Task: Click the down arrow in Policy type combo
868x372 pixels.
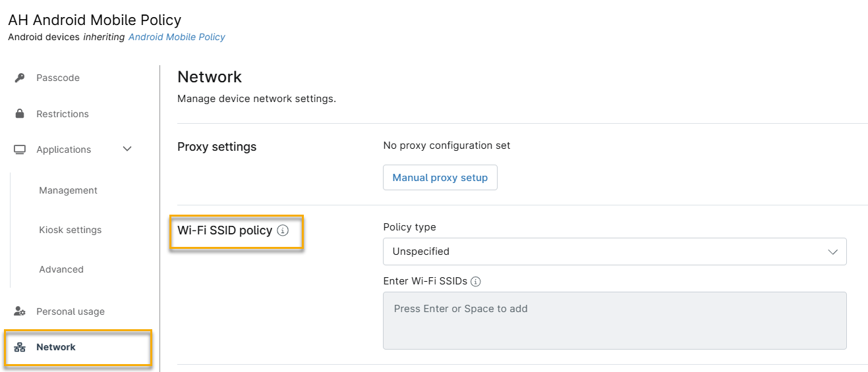Action: click(832, 252)
